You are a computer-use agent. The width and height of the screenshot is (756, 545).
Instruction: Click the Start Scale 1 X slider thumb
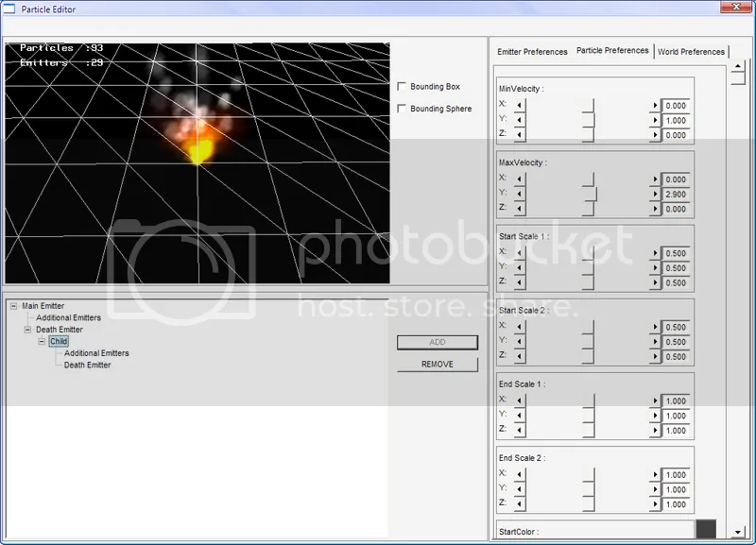click(x=588, y=252)
